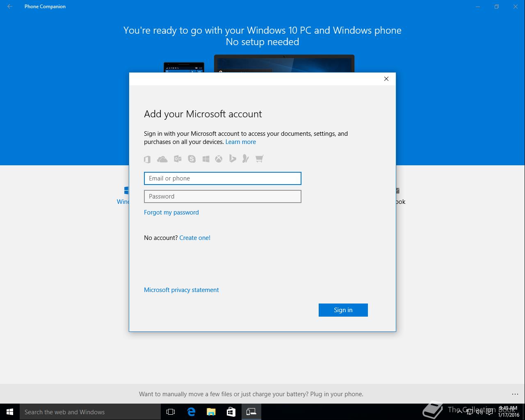Show hidden system tray icons

pyautogui.click(x=460, y=412)
